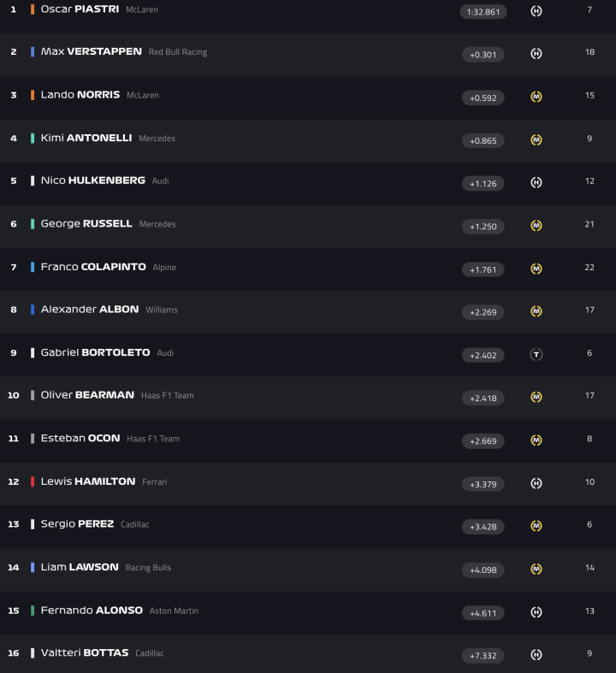This screenshot has width=616, height=673.
Task: Click Alexander Albon's Williams team label
Action: 162,310
